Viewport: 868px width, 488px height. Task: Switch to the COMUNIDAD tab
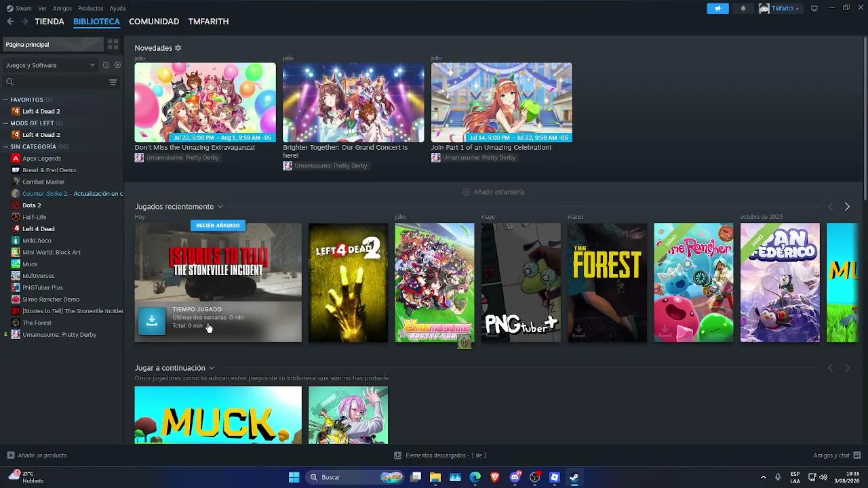pos(154,22)
